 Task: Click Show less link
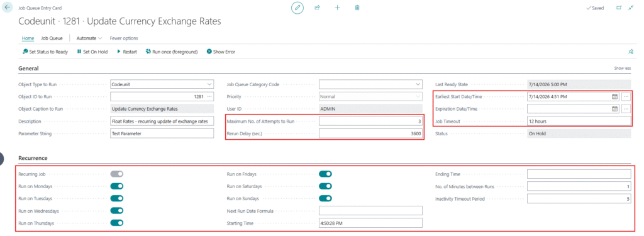[622, 68]
